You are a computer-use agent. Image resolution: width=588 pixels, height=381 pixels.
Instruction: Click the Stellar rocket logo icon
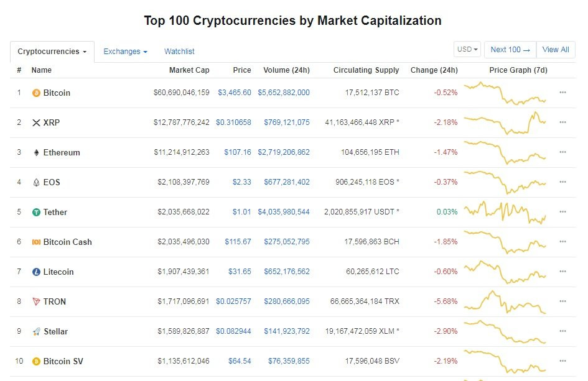(36, 331)
